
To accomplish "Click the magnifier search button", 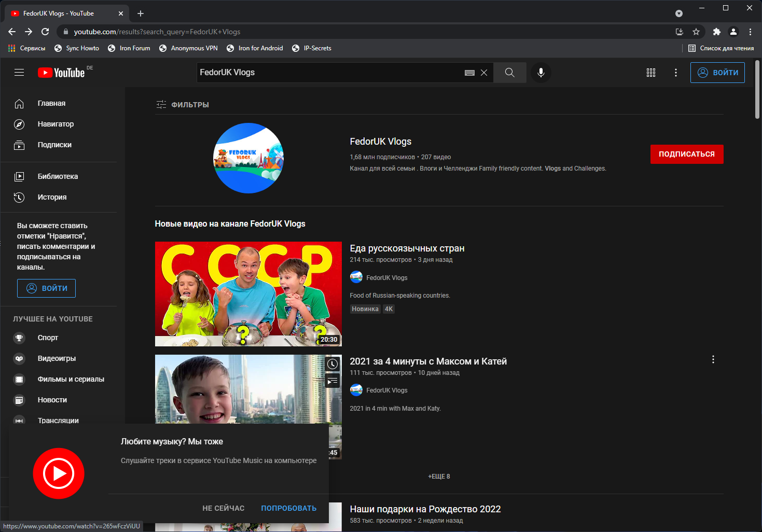I will click(x=510, y=73).
